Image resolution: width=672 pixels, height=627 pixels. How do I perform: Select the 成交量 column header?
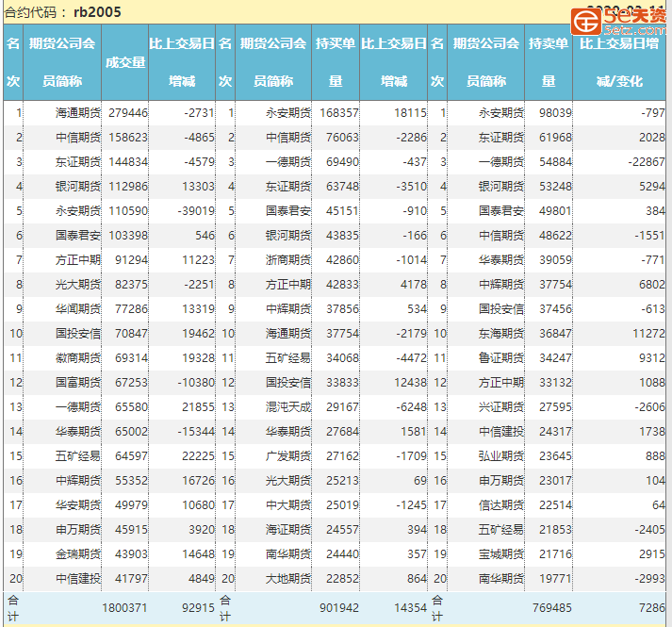(124, 62)
